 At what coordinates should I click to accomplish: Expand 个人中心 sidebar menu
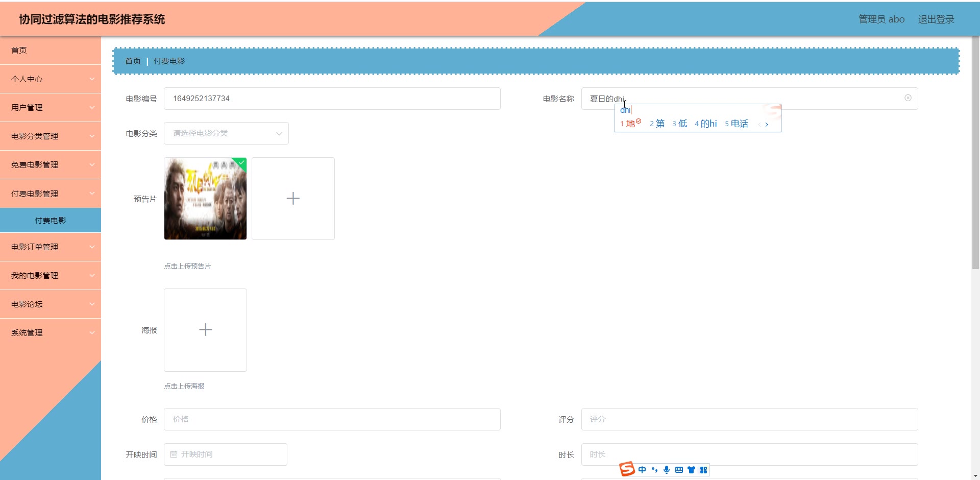click(51, 79)
